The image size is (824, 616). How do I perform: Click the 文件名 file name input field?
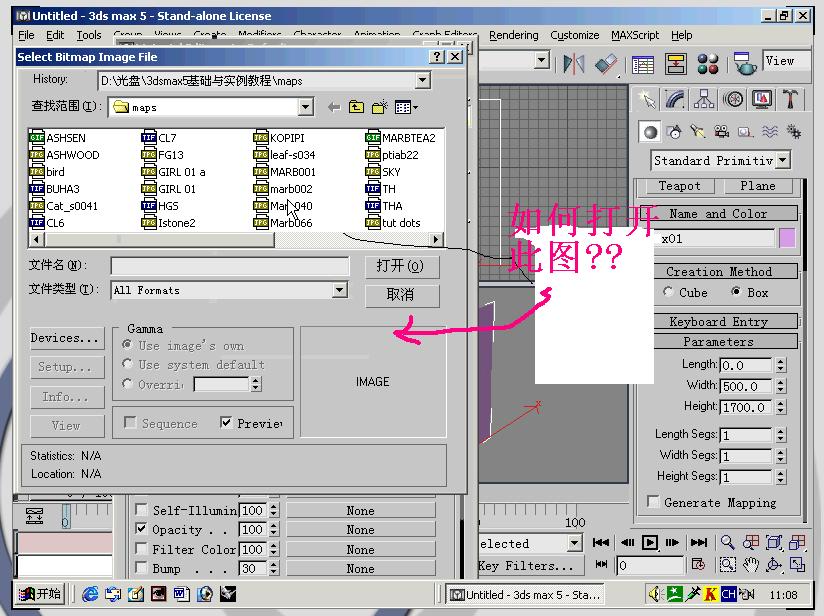(x=230, y=266)
